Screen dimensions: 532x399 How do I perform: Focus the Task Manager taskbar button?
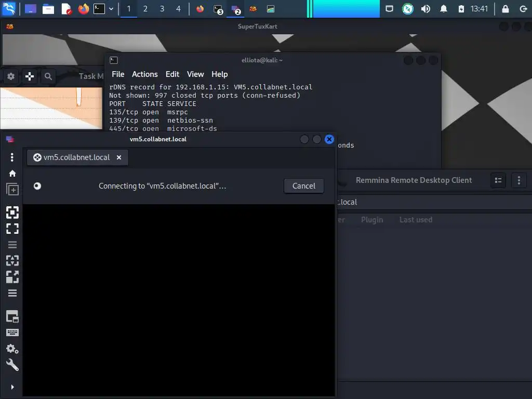[270, 9]
